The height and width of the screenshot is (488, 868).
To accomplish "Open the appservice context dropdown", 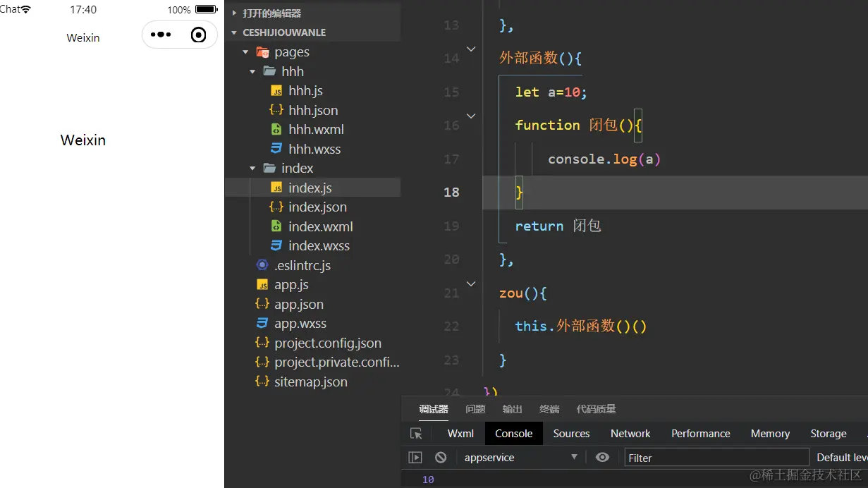I will 520,458.
